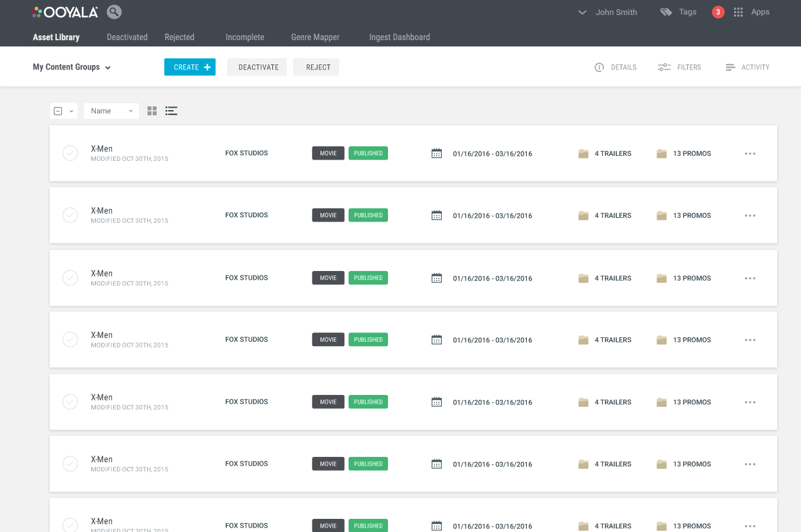Open the DETAILS panel label
This screenshot has width=801, height=532.
pyautogui.click(x=624, y=67)
